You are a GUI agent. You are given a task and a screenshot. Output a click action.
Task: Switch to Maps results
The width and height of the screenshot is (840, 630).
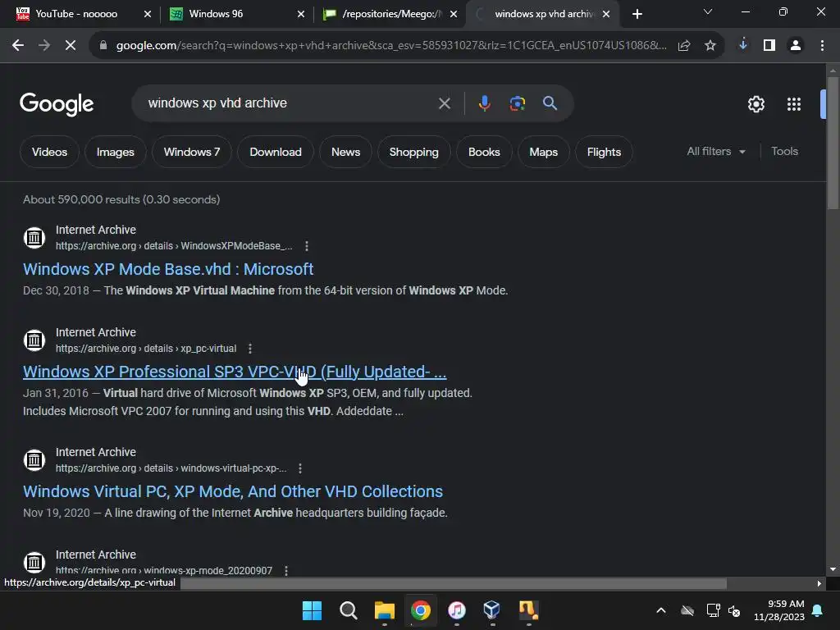pyautogui.click(x=543, y=152)
